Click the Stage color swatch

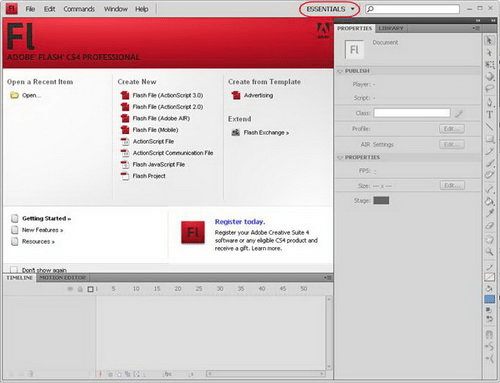pyautogui.click(x=381, y=200)
